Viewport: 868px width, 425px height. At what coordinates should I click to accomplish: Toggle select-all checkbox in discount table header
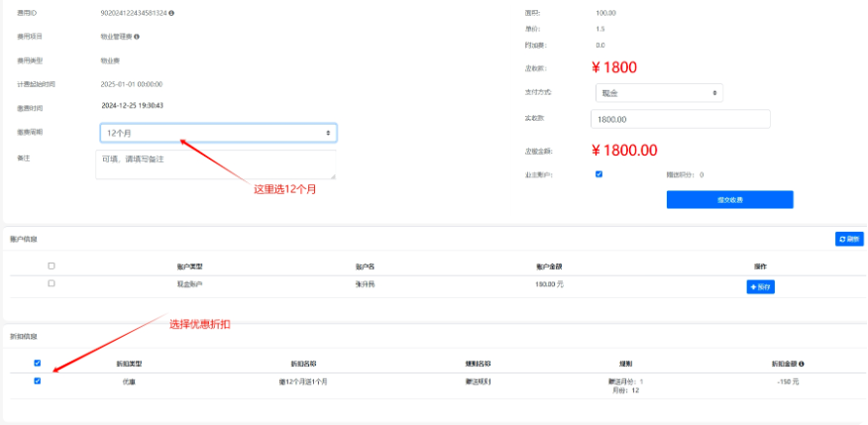coord(38,363)
